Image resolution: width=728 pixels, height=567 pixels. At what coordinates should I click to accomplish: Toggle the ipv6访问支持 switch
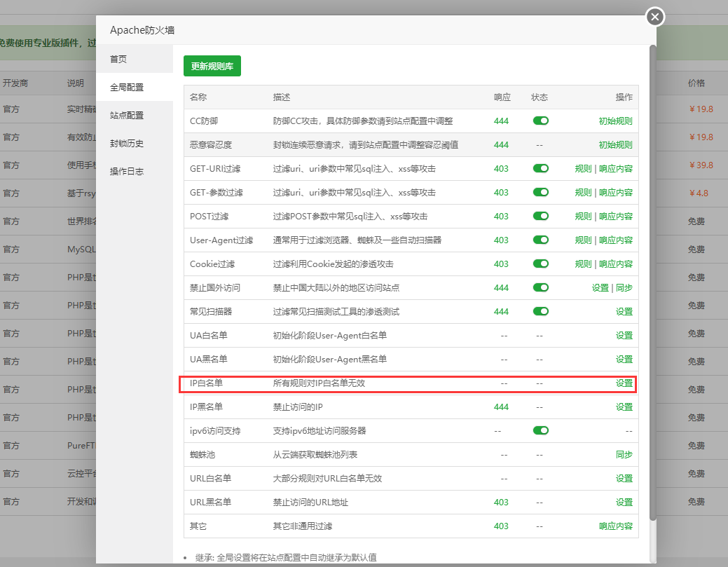(541, 430)
